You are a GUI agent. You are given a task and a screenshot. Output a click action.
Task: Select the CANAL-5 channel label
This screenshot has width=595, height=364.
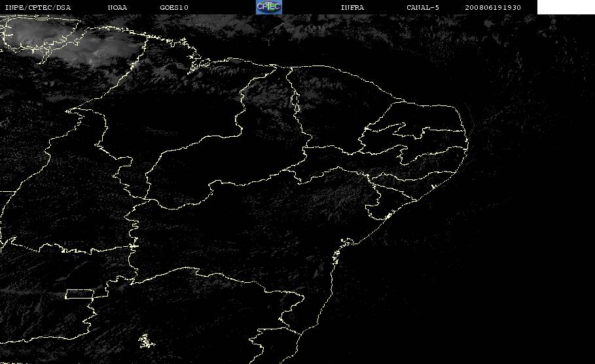[423, 8]
